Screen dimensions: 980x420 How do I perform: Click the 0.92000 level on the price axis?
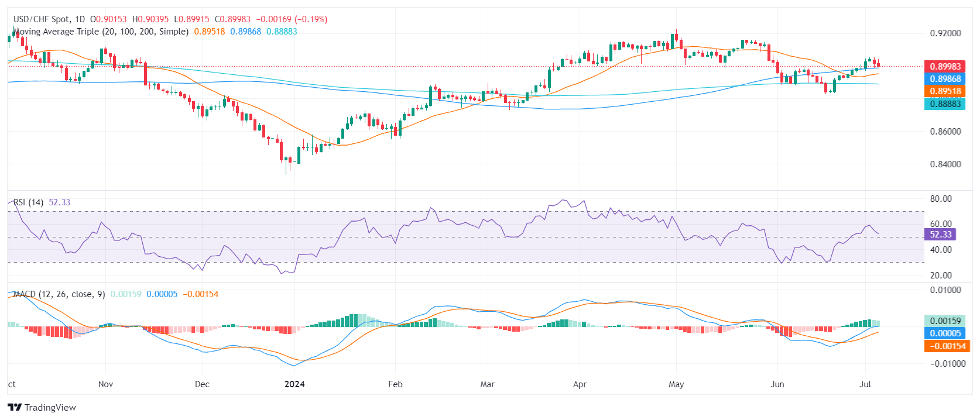click(945, 33)
